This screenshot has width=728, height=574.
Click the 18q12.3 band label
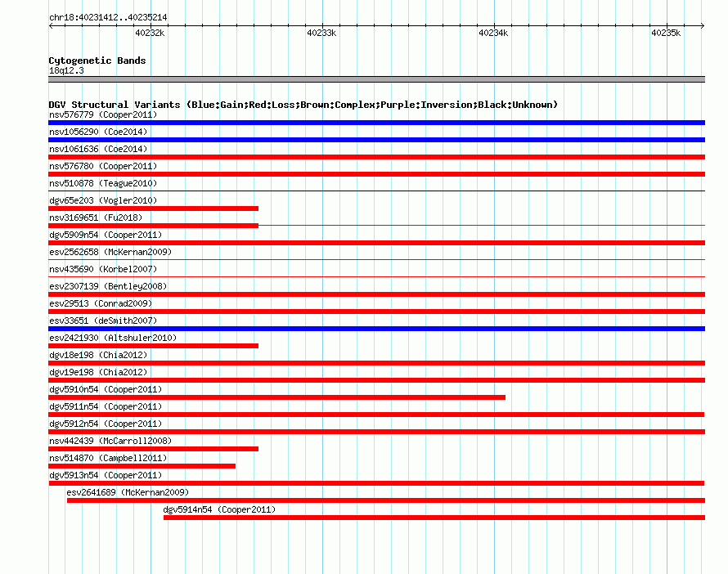click(x=66, y=70)
